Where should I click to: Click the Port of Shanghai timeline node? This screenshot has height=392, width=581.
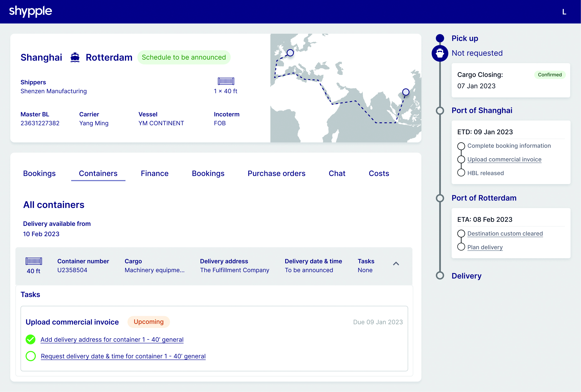pos(440,110)
